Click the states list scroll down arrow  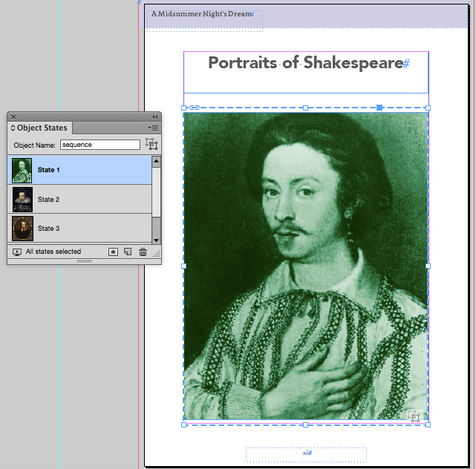click(156, 240)
